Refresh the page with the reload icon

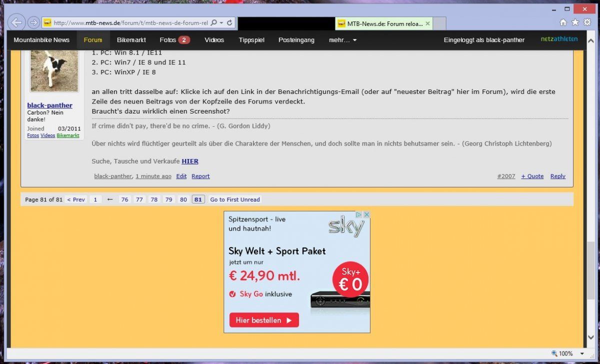pyautogui.click(x=229, y=23)
